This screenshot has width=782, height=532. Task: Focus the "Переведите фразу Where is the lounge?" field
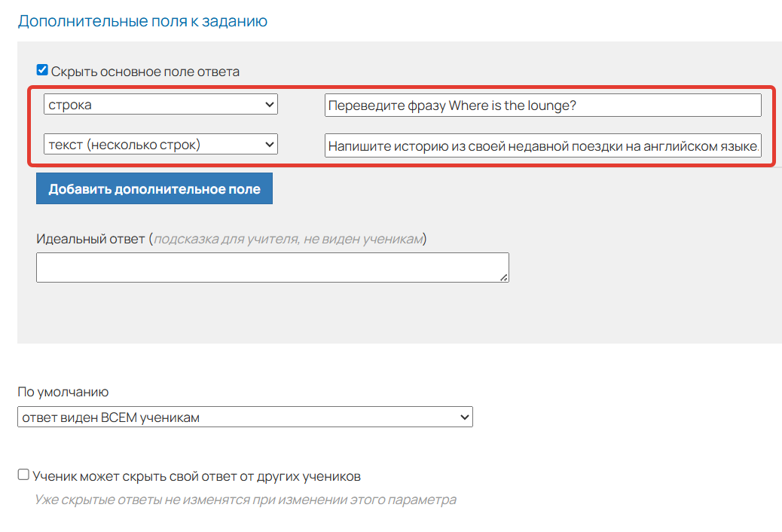[542, 105]
